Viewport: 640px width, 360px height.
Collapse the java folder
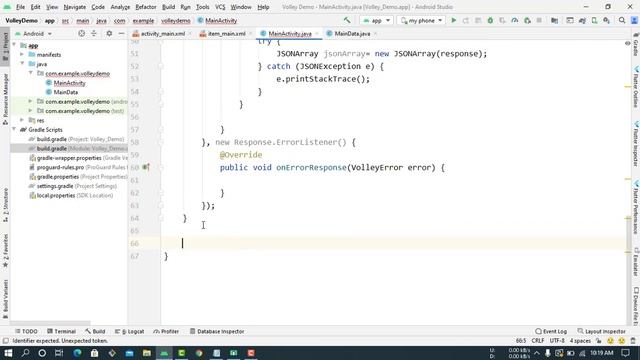(22, 64)
